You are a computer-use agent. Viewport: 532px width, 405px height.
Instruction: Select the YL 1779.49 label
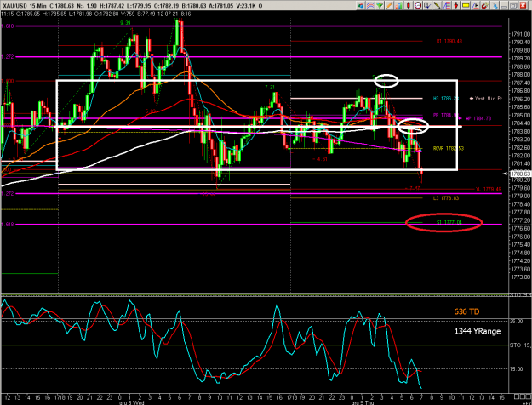489,189
